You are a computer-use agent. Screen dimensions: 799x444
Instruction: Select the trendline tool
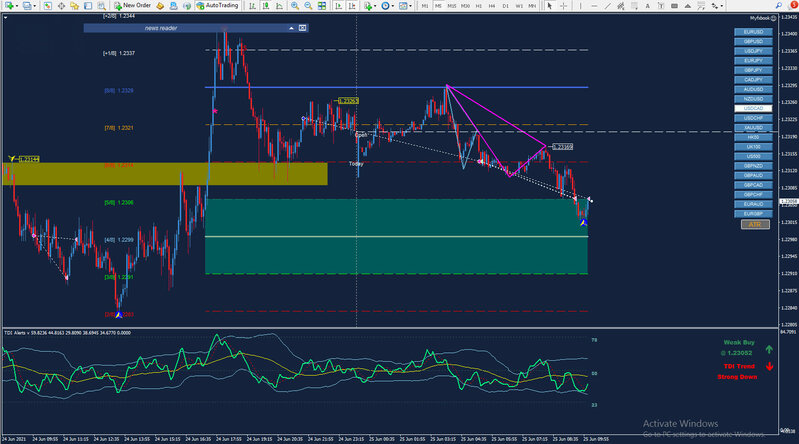pos(607,6)
